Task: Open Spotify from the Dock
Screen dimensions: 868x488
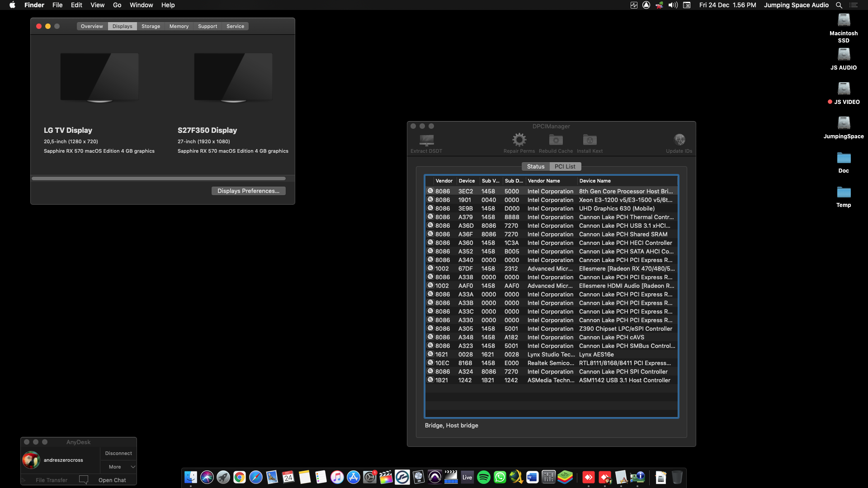Action: point(483,477)
